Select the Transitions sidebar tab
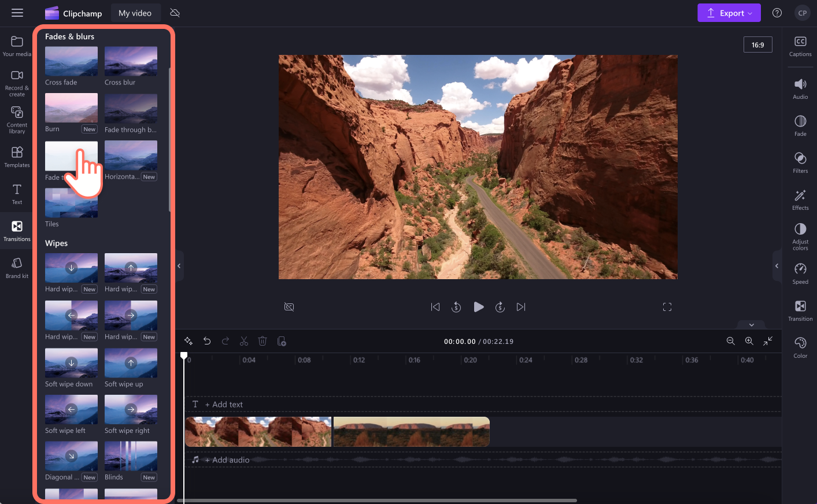Screen dimensions: 817x504 click(x=17, y=231)
